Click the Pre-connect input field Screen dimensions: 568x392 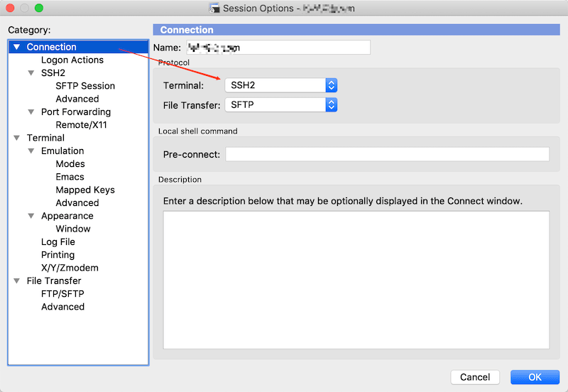point(387,155)
